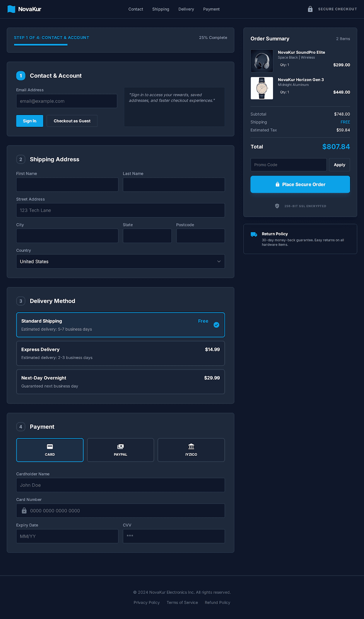Viewport: 364px width, 619px height.
Task: Click the secure checkout padlock icon
Action: tap(310, 9)
